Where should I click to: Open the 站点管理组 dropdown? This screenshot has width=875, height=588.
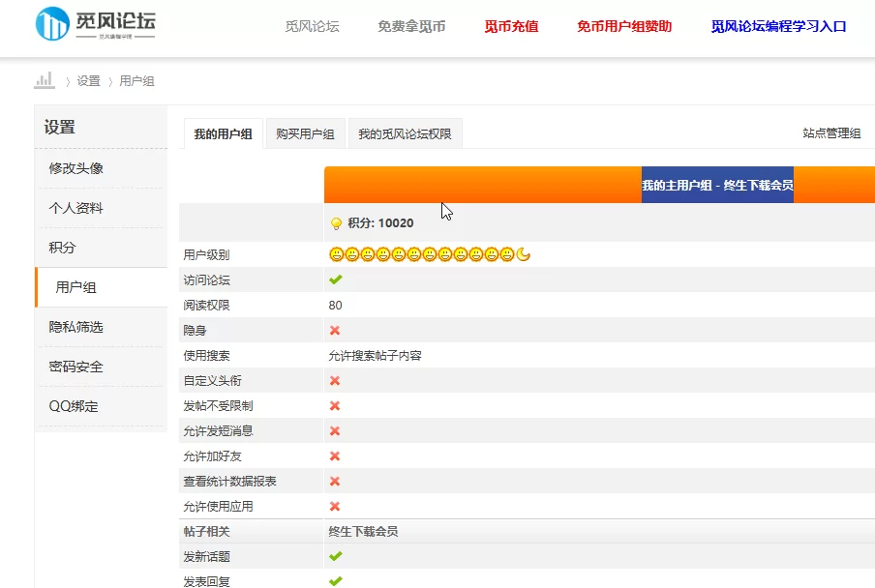[831, 133]
